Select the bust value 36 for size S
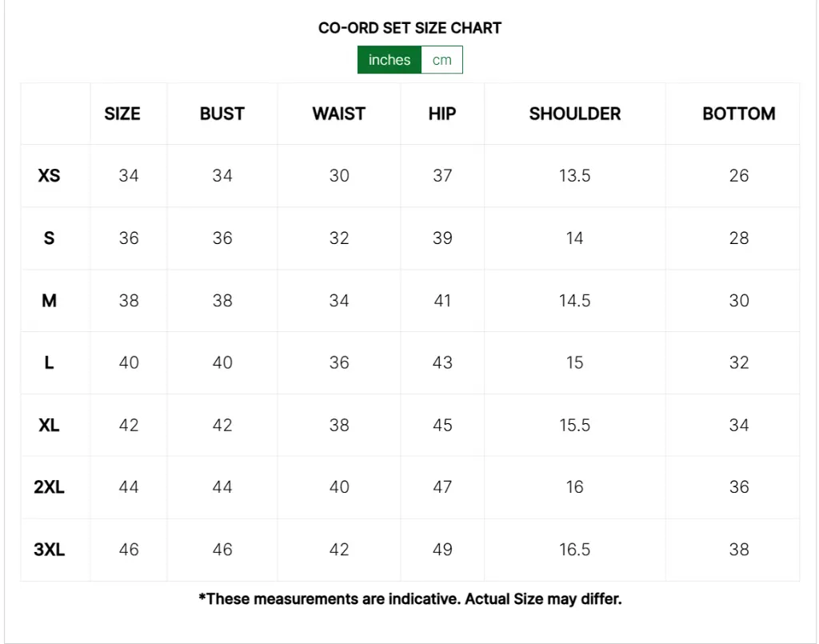Image resolution: width=819 pixels, height=644 pixels. pyautogui.click(x=222, y=238)
